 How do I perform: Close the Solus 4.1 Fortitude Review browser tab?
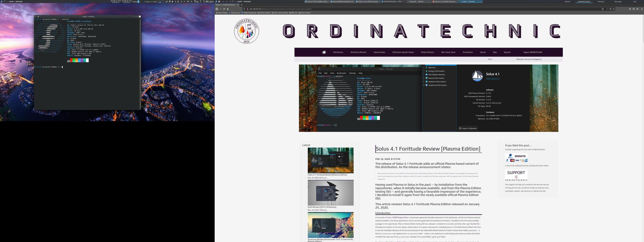[x=238, y=5]
